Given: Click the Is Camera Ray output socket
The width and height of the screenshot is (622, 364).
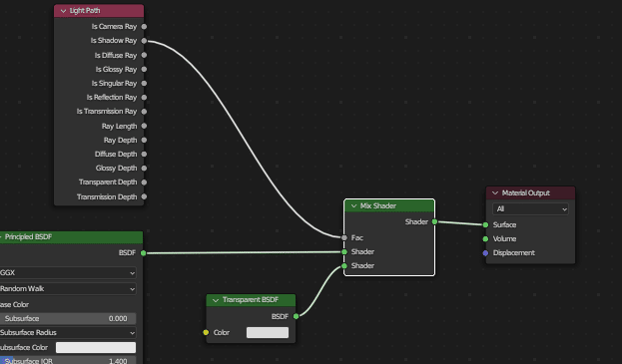Looking at the screenshot, I should coord(144,27).
